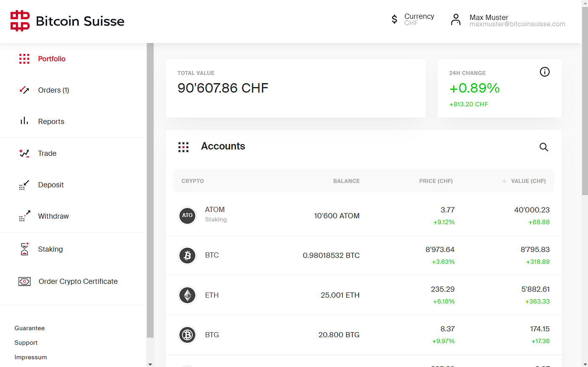This screenshot has height=367, width=588.
Task: Click the Crypto column header
Action: tap(193, 181)
